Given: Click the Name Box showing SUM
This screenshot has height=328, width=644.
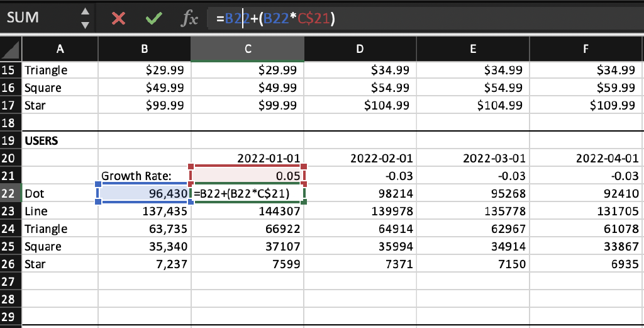Looking at the screenshot, I should coord(38,18).
